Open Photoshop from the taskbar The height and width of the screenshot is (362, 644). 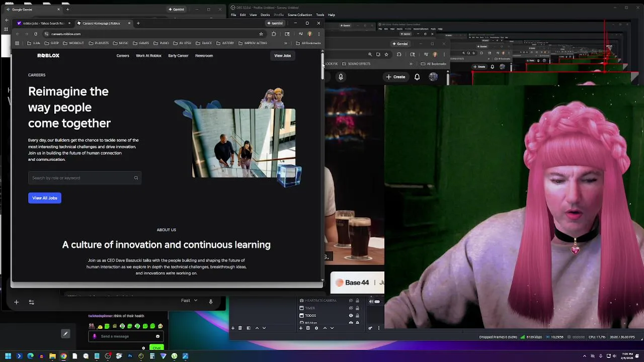click(x=130, y=356)
